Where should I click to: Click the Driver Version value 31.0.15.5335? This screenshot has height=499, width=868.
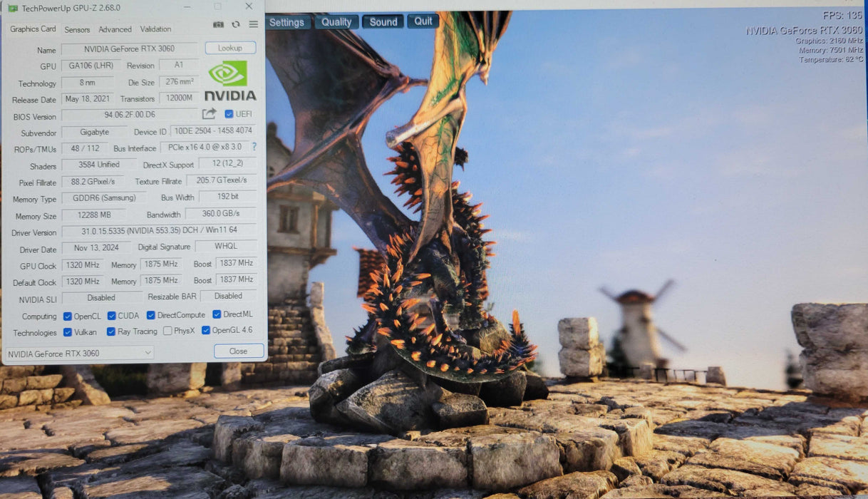click(160, 231)
